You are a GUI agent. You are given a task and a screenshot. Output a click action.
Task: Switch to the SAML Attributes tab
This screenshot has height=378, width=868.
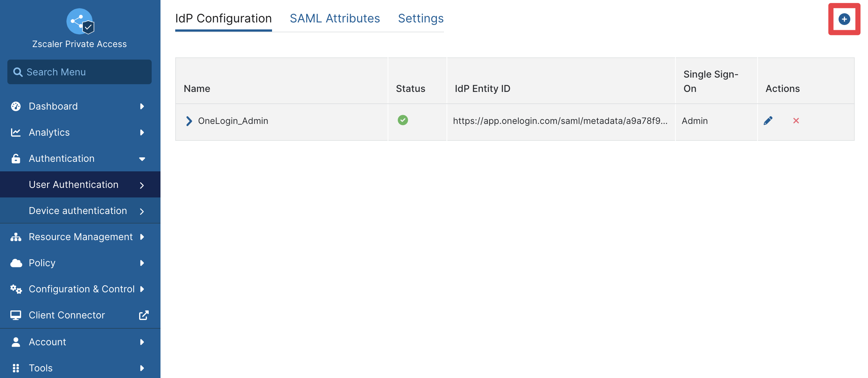click(x=335, y=18)
